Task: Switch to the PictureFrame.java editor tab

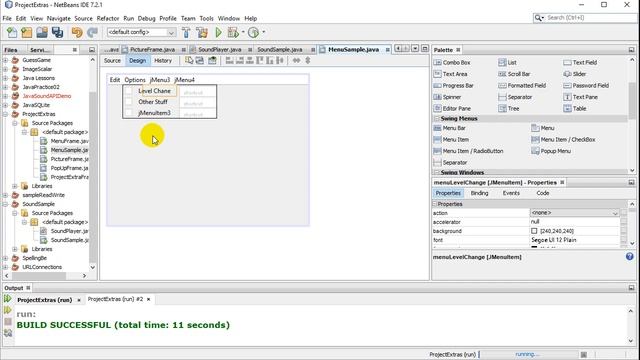Action: click(x=152, y=49)
